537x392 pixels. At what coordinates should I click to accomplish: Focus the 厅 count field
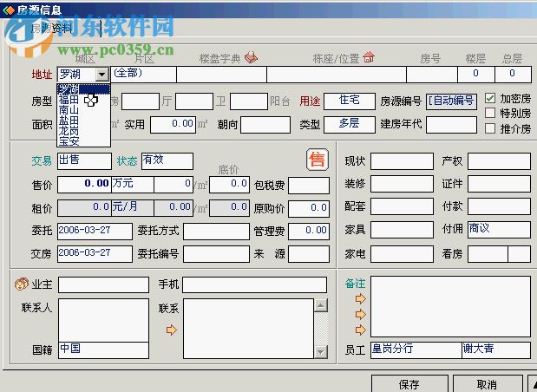click(141, 101)
